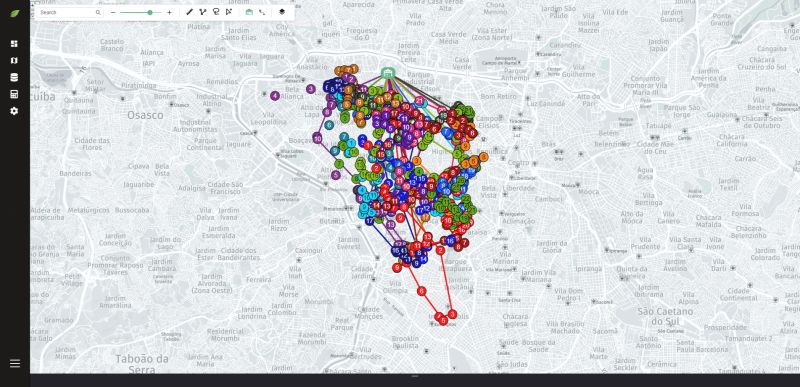Select the pencil draw tool
The height and width of the screenshot is (387, 800).
(189, 12)
